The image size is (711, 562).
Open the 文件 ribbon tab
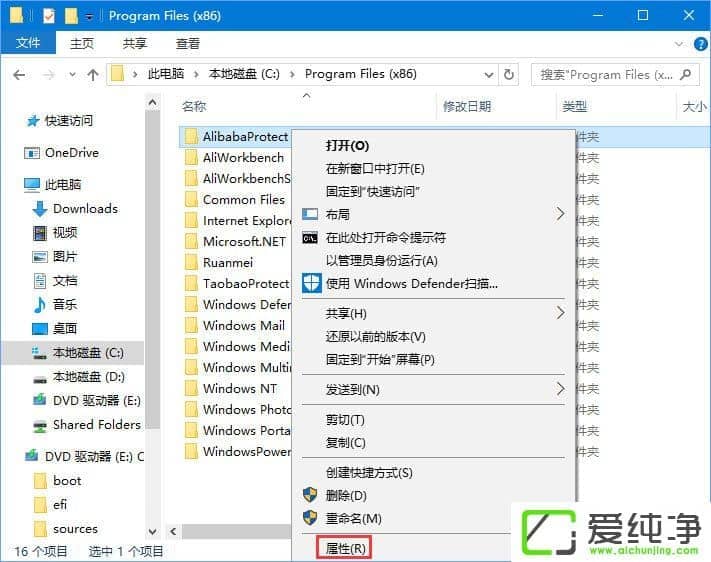tap(28, 43)
